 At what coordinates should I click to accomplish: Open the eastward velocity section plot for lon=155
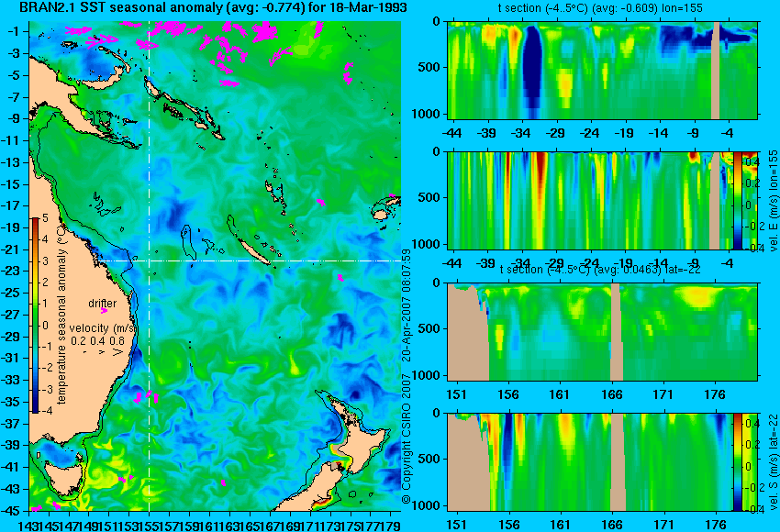click(x=590, y=200)
